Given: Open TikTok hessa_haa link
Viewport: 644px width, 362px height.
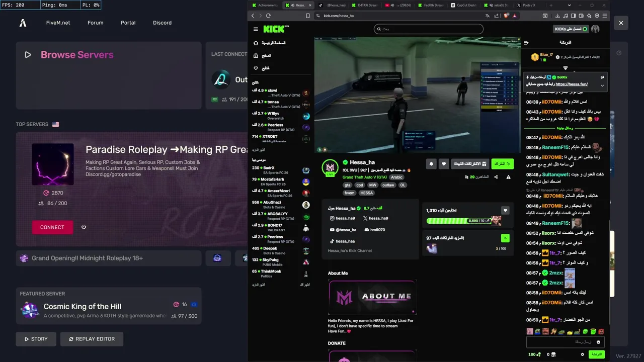Looking at the screenshot, I should click(342, 241).
